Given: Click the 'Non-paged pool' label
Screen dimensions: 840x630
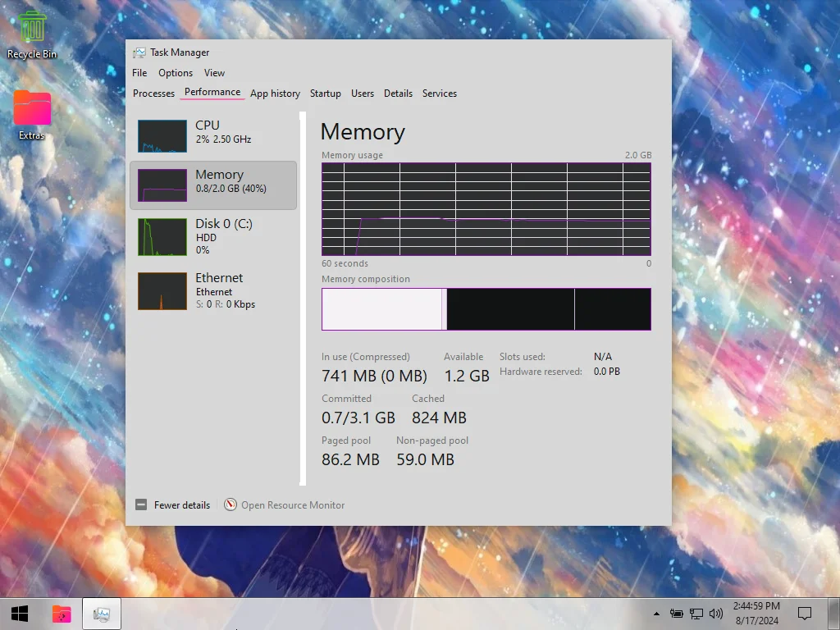Looking at the screenshot, I should coord(432,441).
